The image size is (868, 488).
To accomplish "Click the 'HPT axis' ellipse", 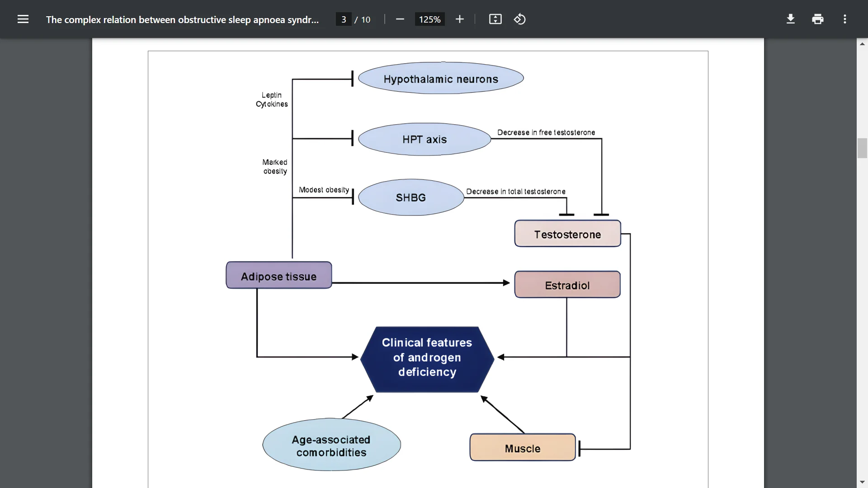I will tap(425, 139).
